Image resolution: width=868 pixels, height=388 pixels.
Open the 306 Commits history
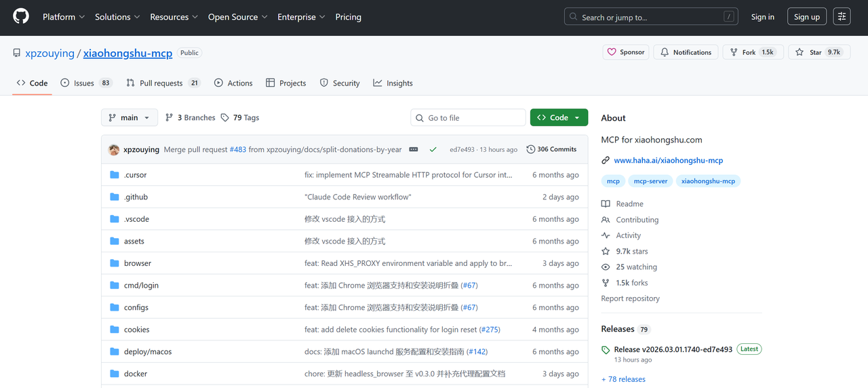point(551,149)
